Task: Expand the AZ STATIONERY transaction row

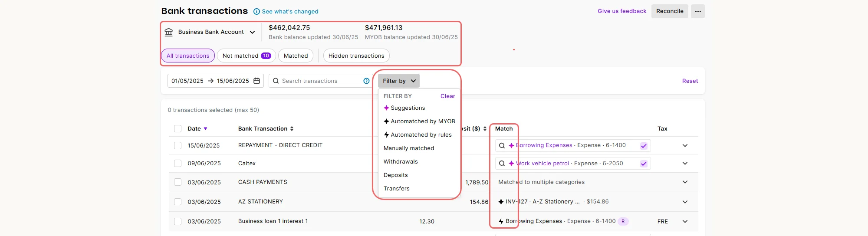Action: coord(685,202)
